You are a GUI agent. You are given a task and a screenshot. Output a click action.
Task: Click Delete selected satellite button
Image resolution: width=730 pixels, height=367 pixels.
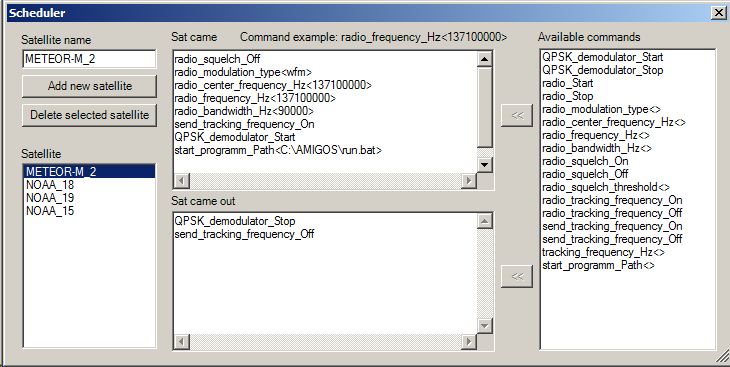[x=89, y=115]
